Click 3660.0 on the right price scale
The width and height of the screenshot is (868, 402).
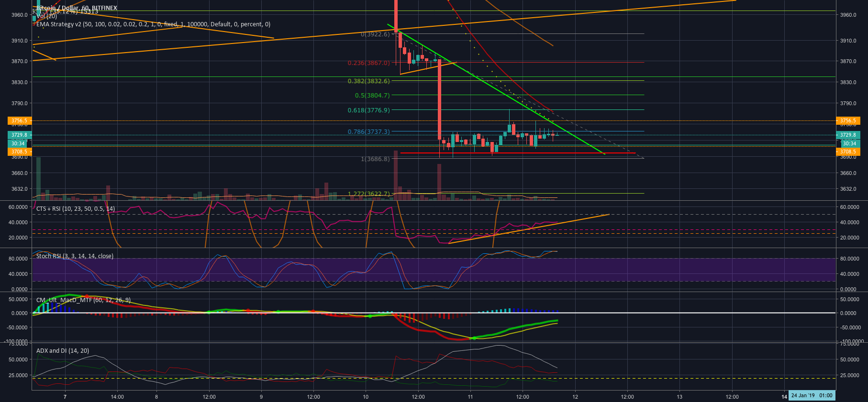pos(848,173)
